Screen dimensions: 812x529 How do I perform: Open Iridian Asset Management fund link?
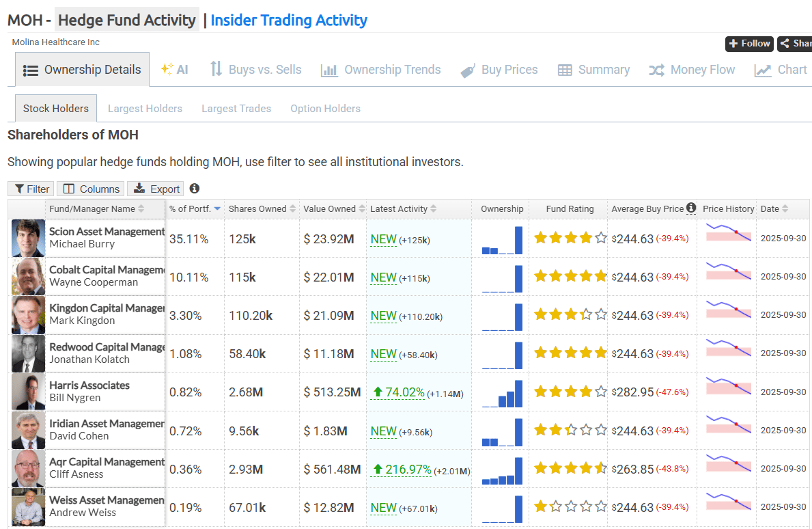(107, 424)
